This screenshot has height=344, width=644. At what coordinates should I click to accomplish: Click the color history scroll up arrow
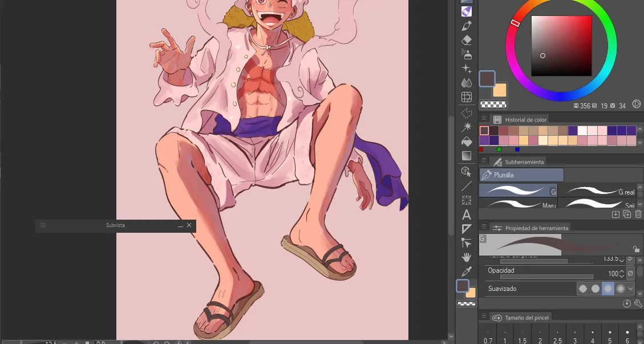[639, 130]
